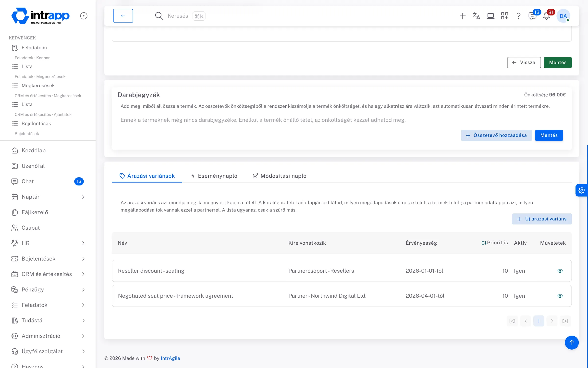This screenshot has height=368, width=588.
Task: Open the settings gear side panel
Action: tap(581, 190)
